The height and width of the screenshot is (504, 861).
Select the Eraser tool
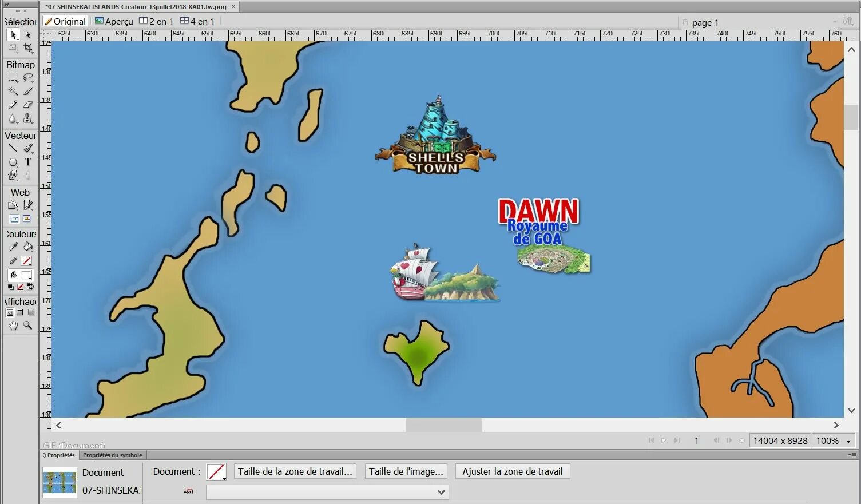tap(27, 105)
